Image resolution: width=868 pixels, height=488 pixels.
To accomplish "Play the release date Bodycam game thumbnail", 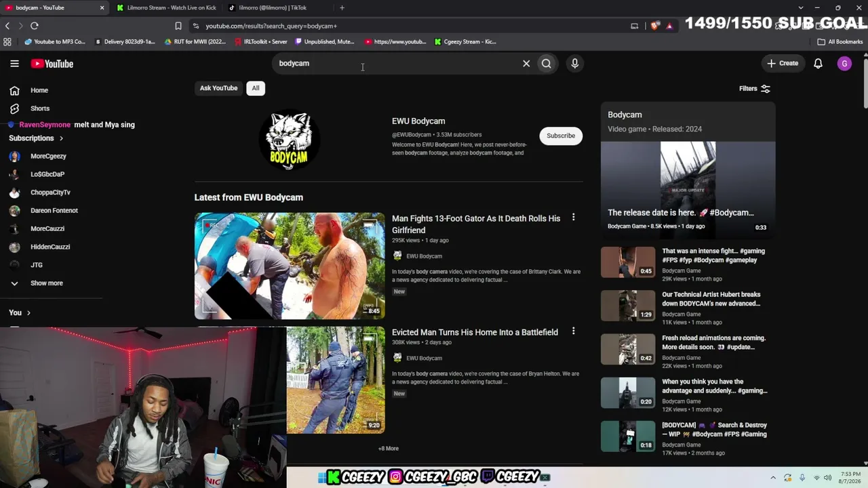I will (x=688, y=189).
